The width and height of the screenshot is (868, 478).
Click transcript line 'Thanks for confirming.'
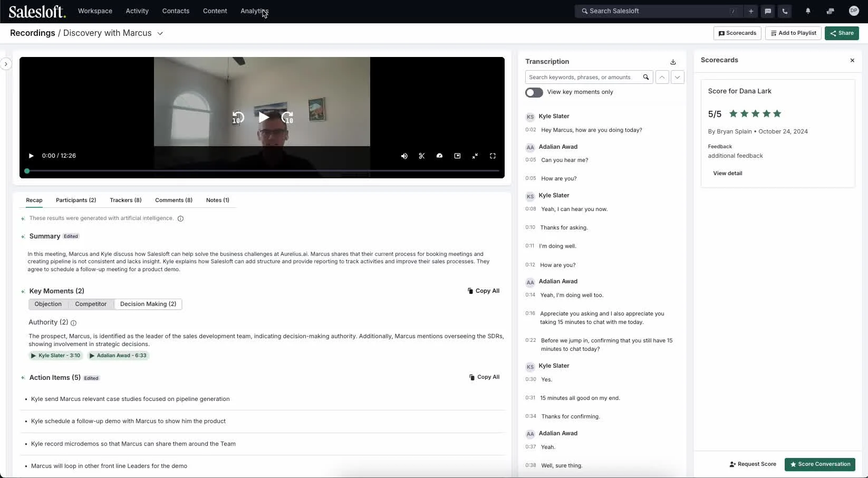click(x=571, y=417)
